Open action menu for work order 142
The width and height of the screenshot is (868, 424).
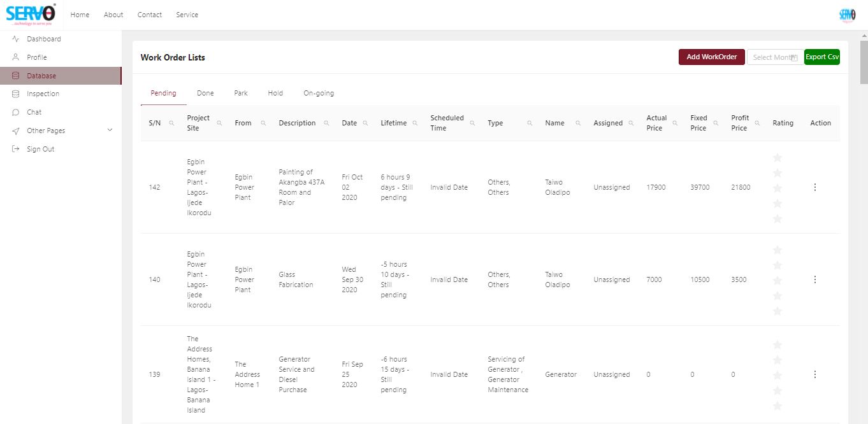click(x=815, y=187)
